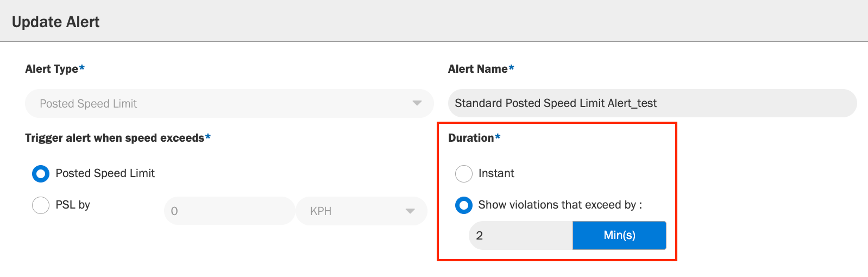
Task: Select the Instant duration radio button
Action: pyautogui.click(x=464, y=174)
